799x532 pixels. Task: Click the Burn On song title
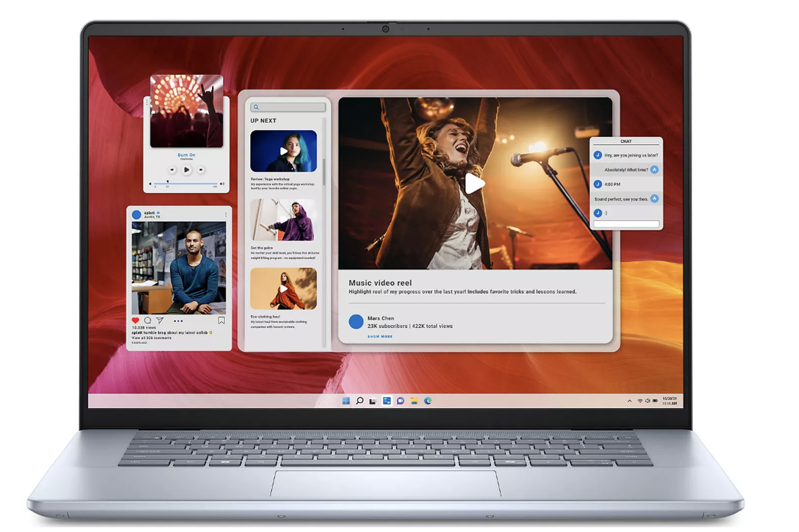point(186,155)
